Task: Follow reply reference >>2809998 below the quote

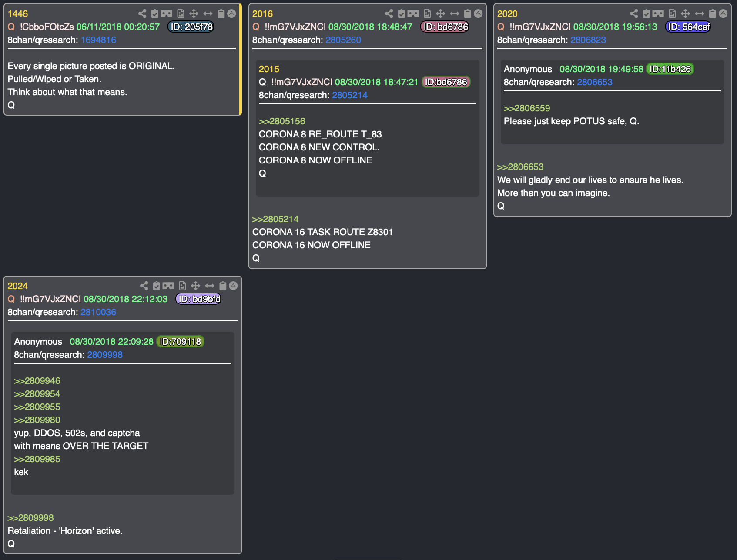Action: coord(30,518)
